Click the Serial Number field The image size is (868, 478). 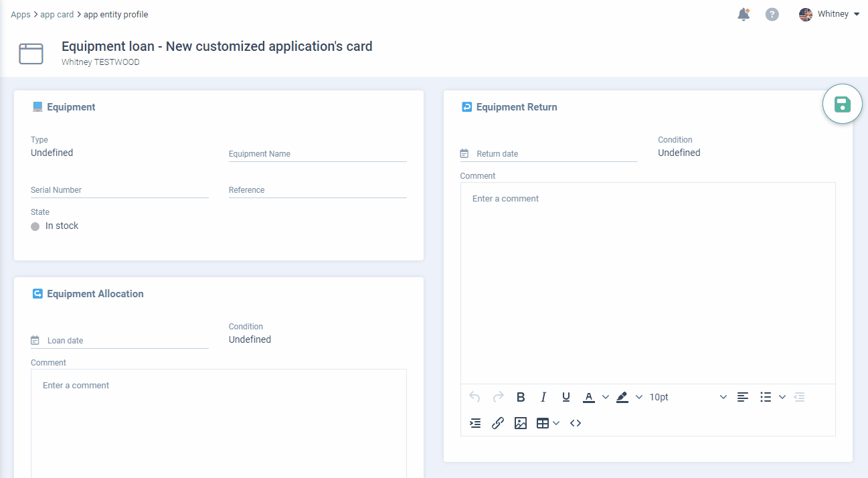(x=119, y=189)
